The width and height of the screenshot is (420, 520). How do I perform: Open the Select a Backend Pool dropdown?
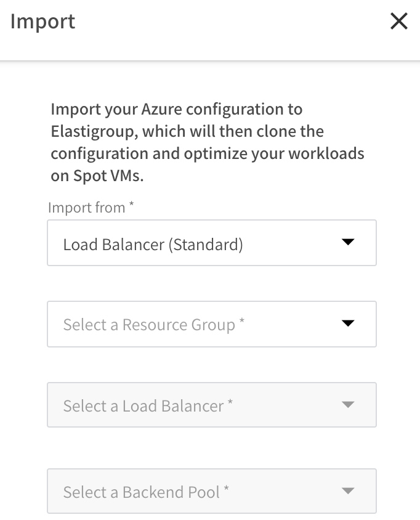[211, 491]
